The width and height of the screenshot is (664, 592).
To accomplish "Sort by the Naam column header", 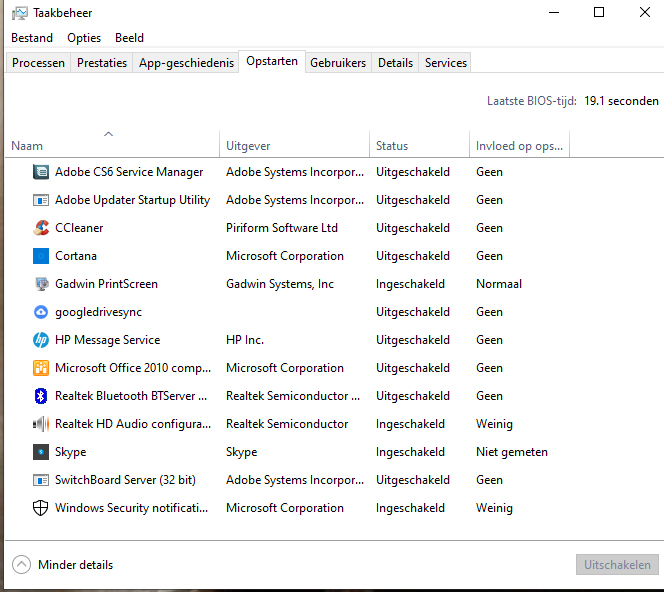I will click(27, 146).
